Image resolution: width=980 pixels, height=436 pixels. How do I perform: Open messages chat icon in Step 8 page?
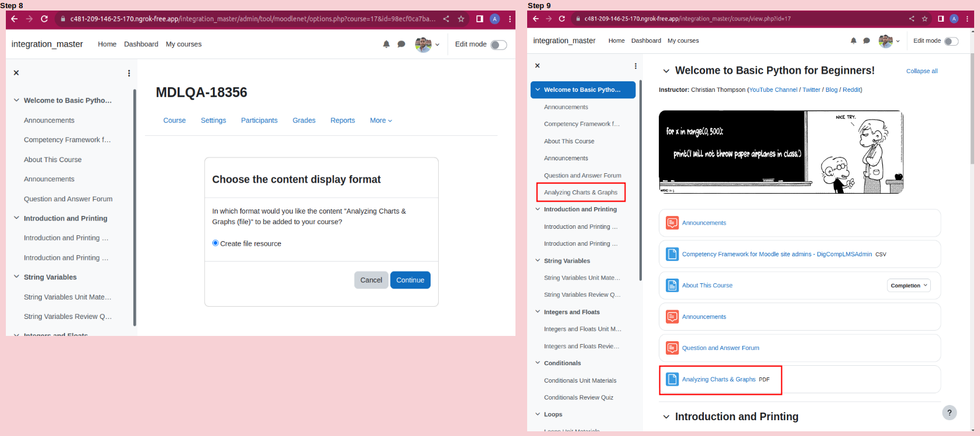(401, 44)
